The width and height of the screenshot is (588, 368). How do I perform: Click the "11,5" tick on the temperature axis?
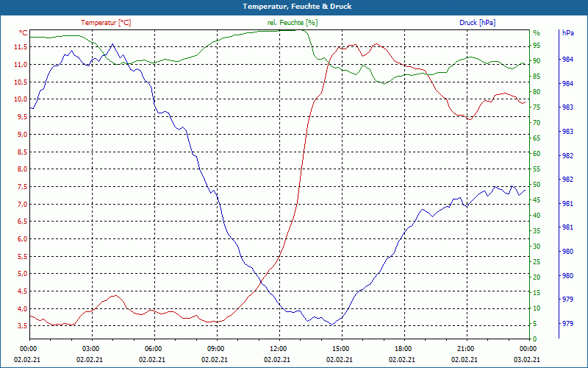[x=21, y=47]
